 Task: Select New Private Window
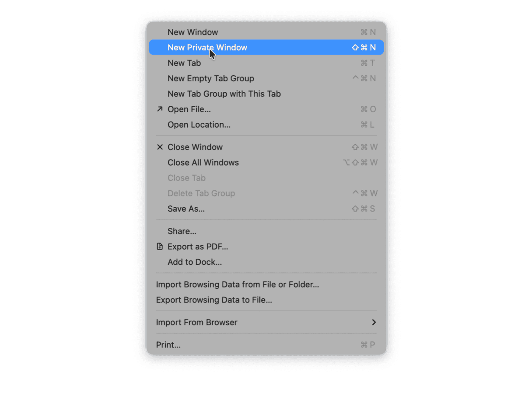click(x=266, y=47)
